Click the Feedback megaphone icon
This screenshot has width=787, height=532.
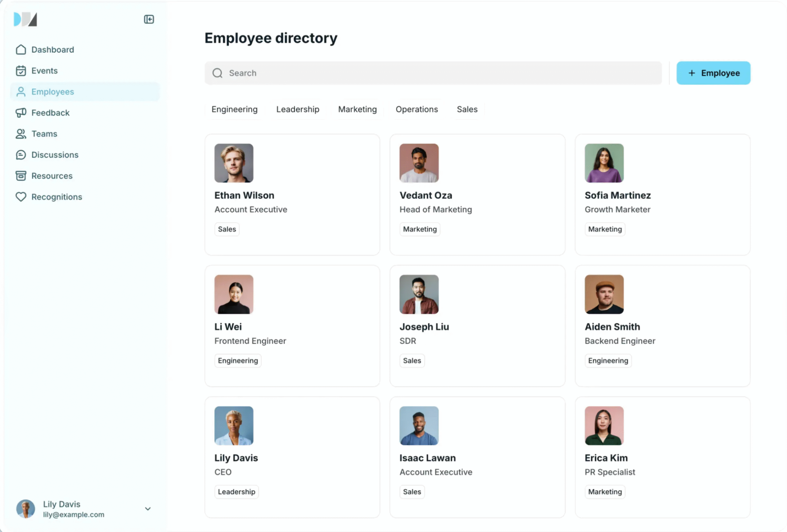point(21,113)
